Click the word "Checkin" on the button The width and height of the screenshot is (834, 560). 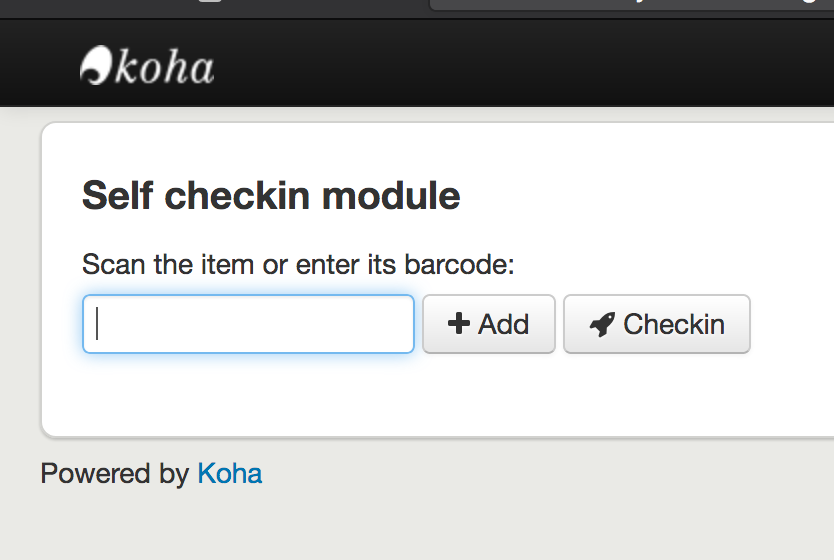(674, 324)
